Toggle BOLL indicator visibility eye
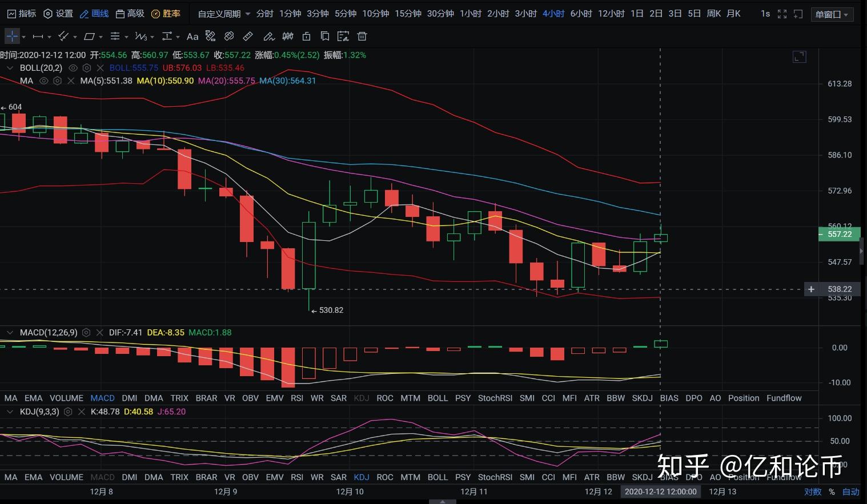This screenshot has height=504, width=867. point(73,68)
